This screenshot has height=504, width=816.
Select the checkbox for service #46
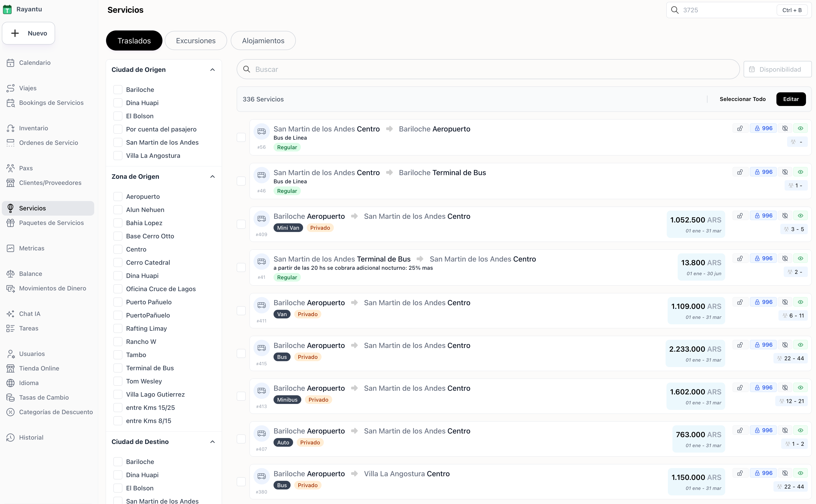coord(241,181)
